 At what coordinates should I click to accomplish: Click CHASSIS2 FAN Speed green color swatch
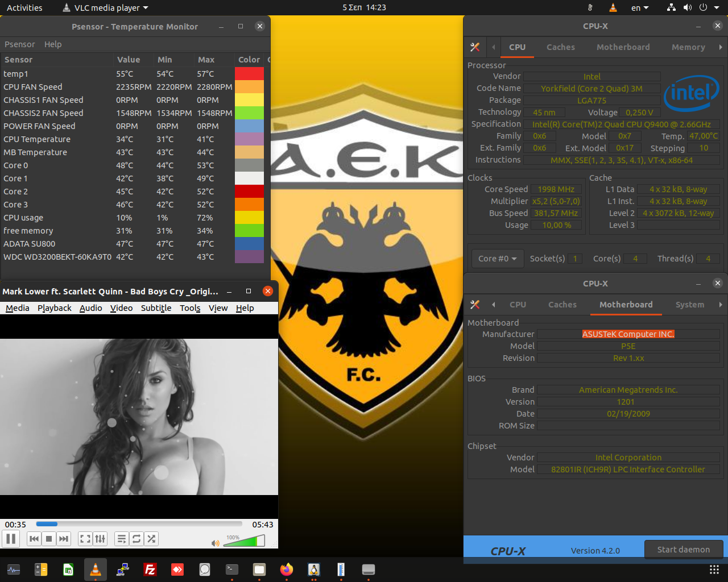tap(249, 113)
